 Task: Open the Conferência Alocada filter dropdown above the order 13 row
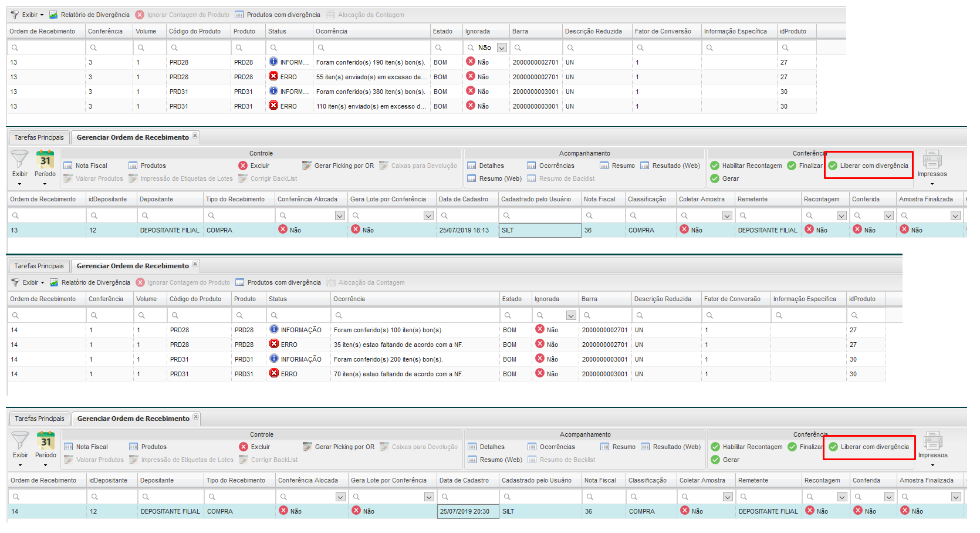click(x=340, y=215)
